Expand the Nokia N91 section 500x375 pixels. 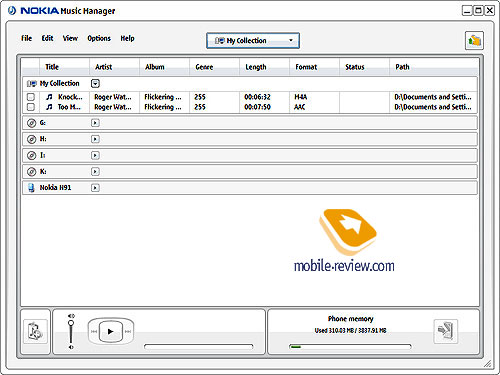[x=95, y=188]
